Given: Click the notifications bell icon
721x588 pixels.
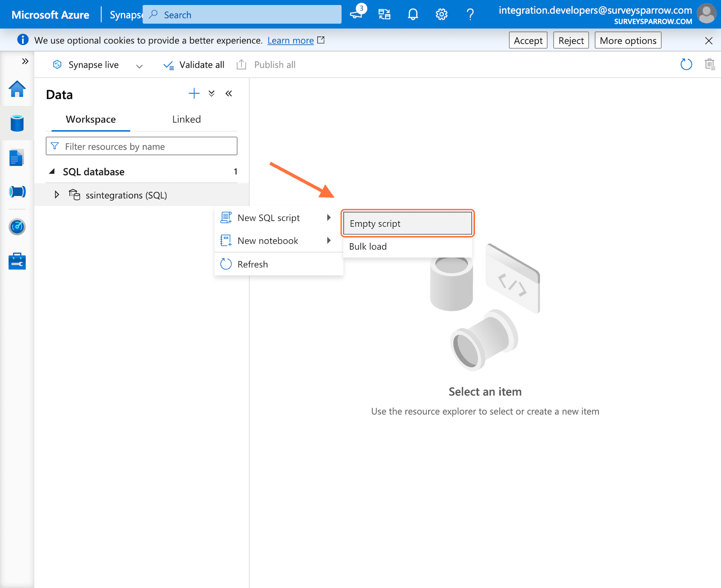Looking at the screenshot, I should pyautogui.click(x=413, y=14).
